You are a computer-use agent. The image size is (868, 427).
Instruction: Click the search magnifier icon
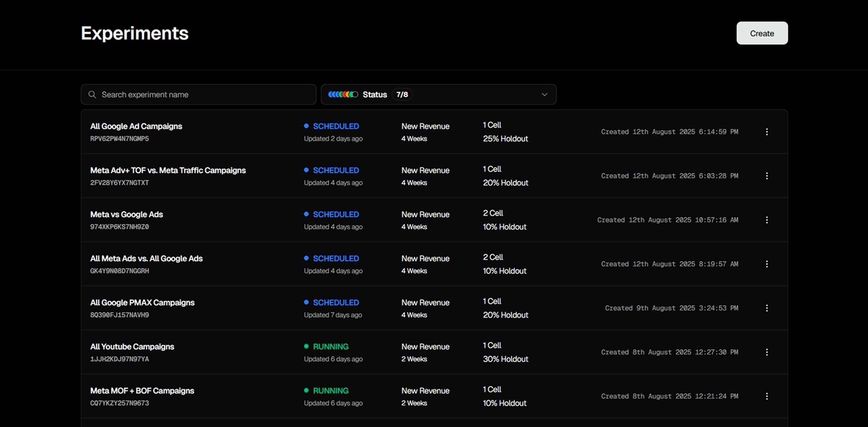(x=92, y=95)
